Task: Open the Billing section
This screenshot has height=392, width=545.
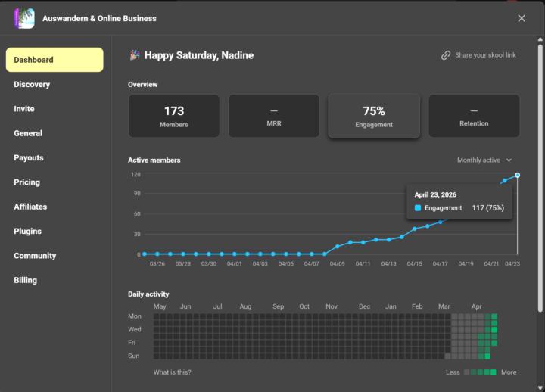Action: (x=25, y=280)
